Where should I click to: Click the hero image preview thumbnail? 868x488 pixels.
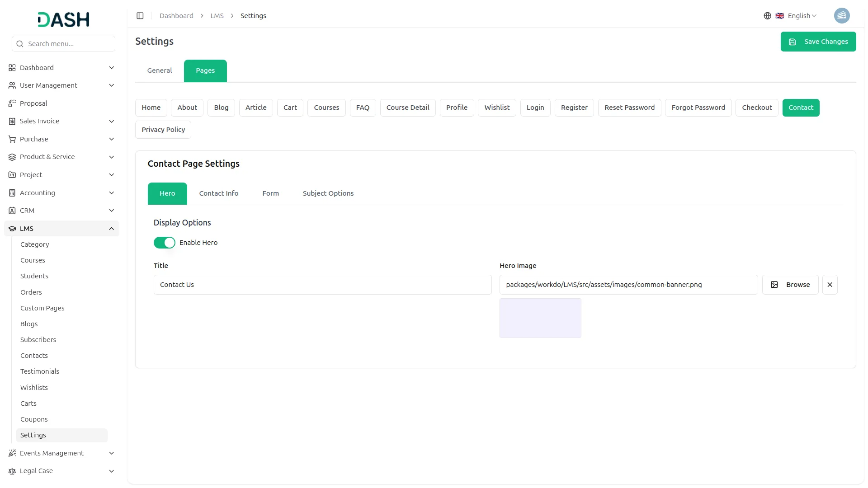click(x=540, y=318)
